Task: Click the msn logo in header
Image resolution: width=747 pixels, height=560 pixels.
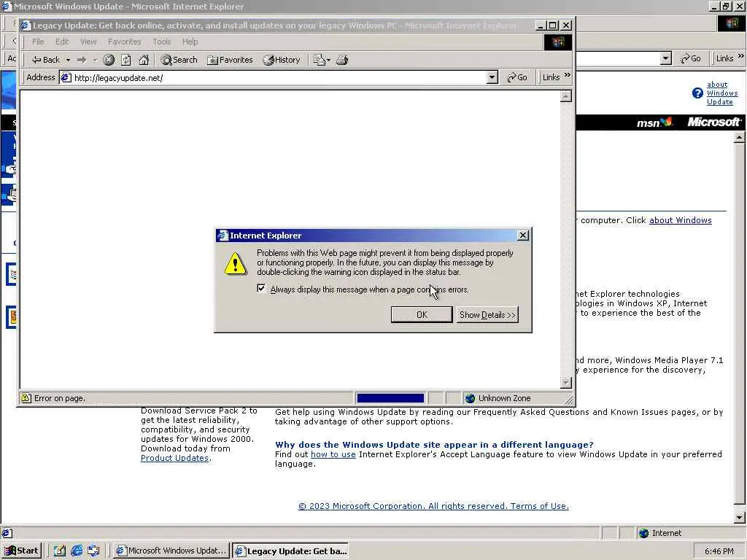Action: (x=654, y=122)
